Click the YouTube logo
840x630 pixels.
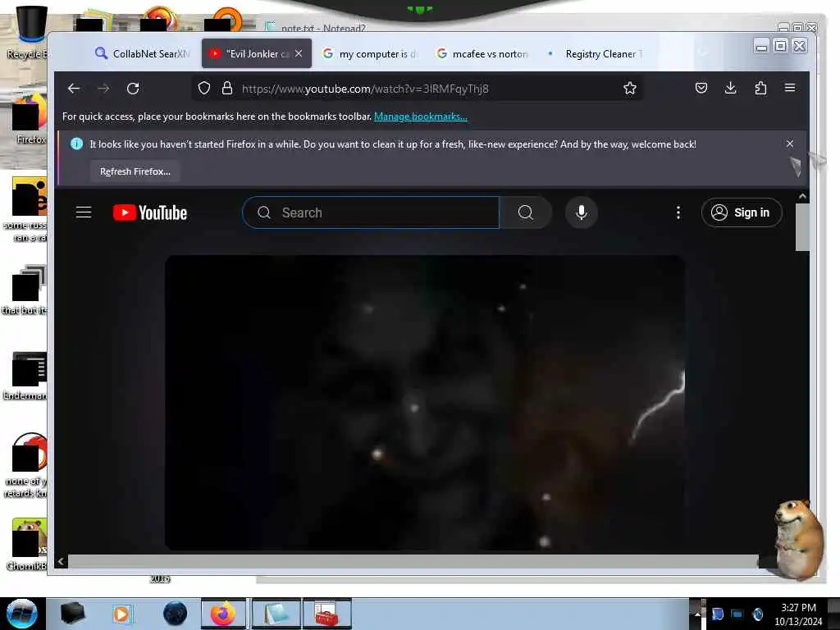(x=150, y=212)
